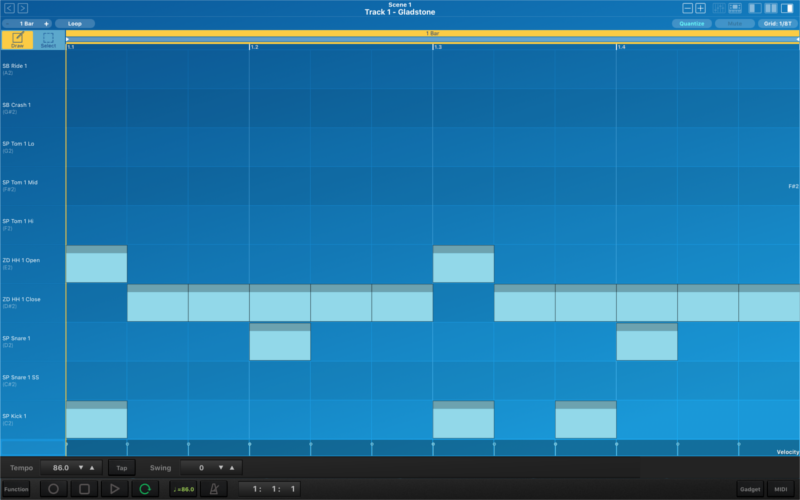Viewport: 800px width, 500px height.
Task: Click the Record button
Action: point(53,489)
